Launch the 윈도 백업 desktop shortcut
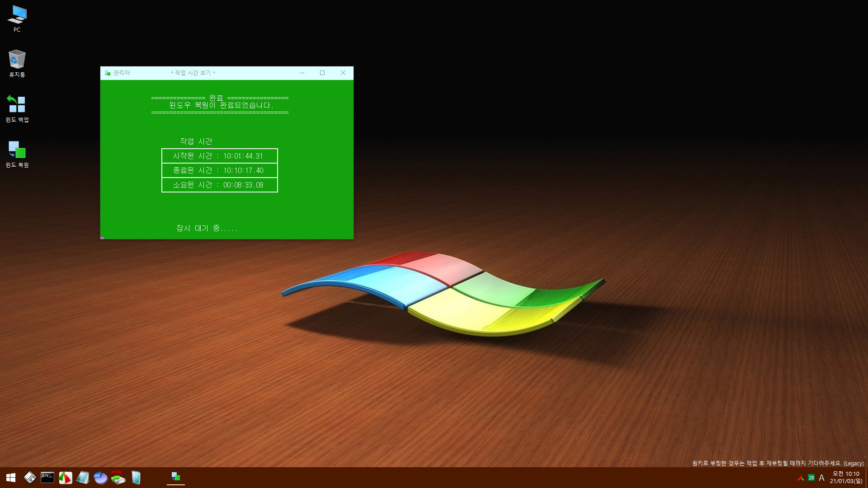Screen dimensions: 868x488 point(17,109)
